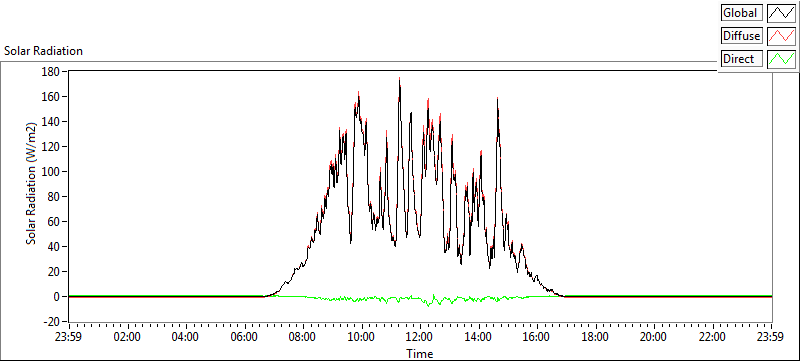The image size is (800, 361).
Task: Click the 02:00 x-axis tick label
Action: click(x=128, y=337)
